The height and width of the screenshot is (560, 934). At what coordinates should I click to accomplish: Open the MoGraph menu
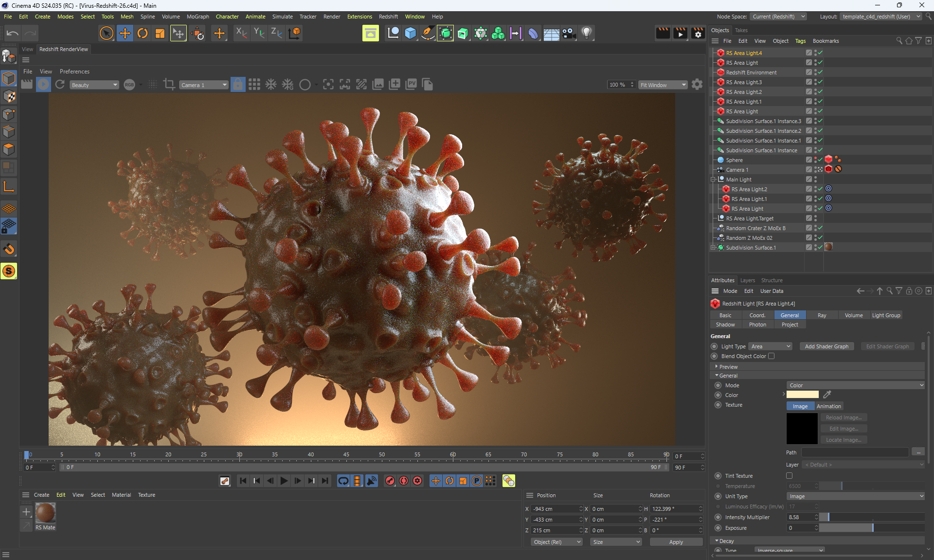click(x=198, y=17)
